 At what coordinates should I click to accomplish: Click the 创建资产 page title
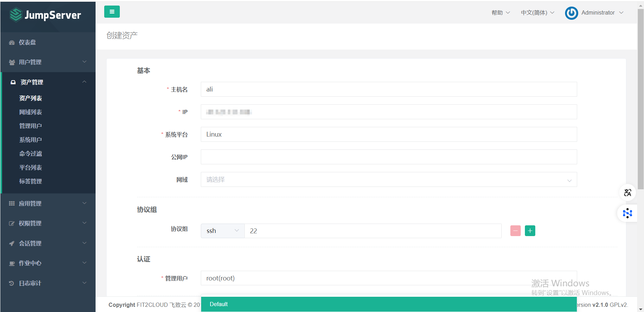pos(122,35)
